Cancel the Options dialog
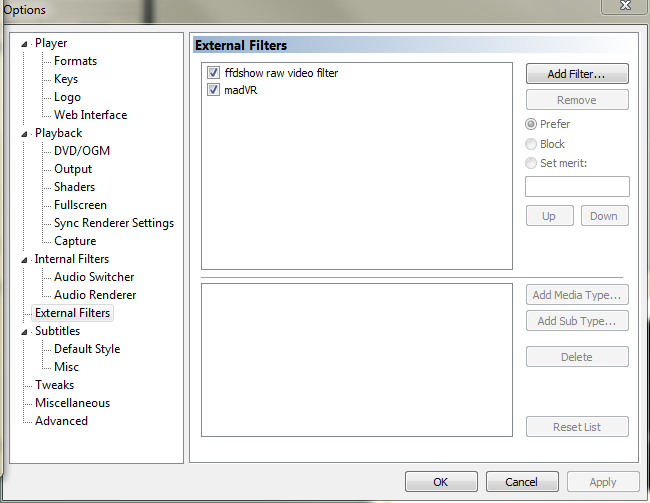 pos(521,481)
